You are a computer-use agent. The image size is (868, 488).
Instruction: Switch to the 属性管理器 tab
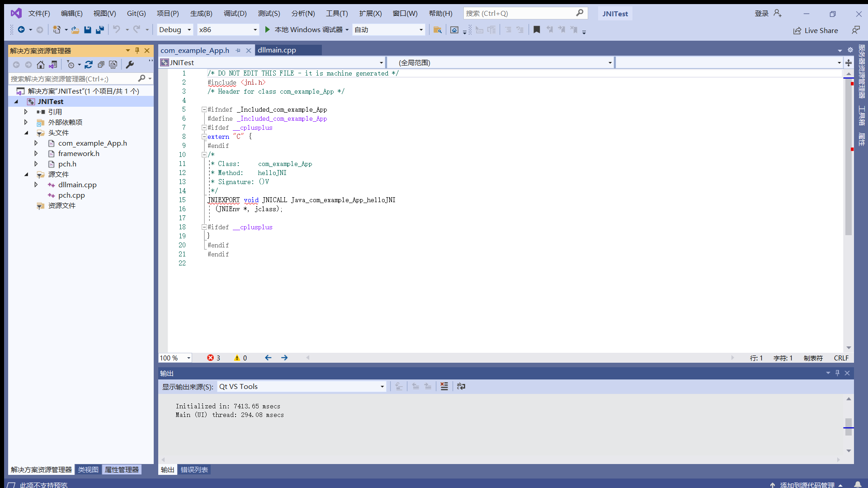(x=122, y=469)
